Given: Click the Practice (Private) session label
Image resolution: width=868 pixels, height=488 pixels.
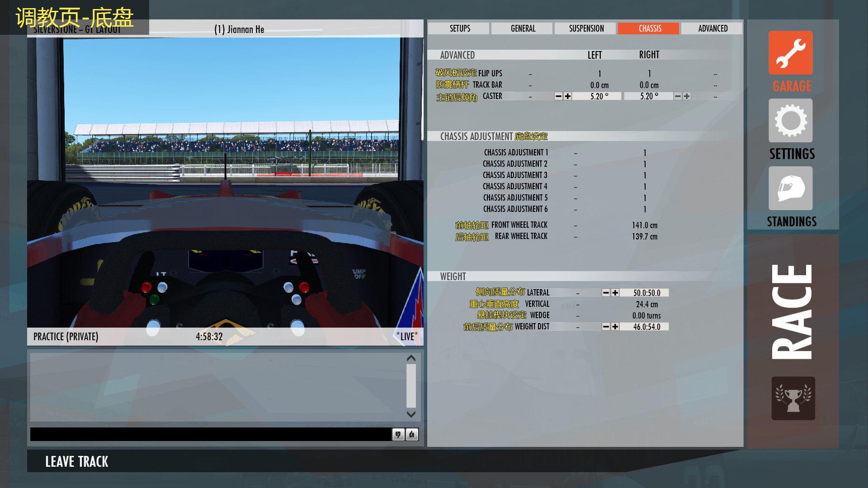Looking at the screenshot, I should (66, 337).
